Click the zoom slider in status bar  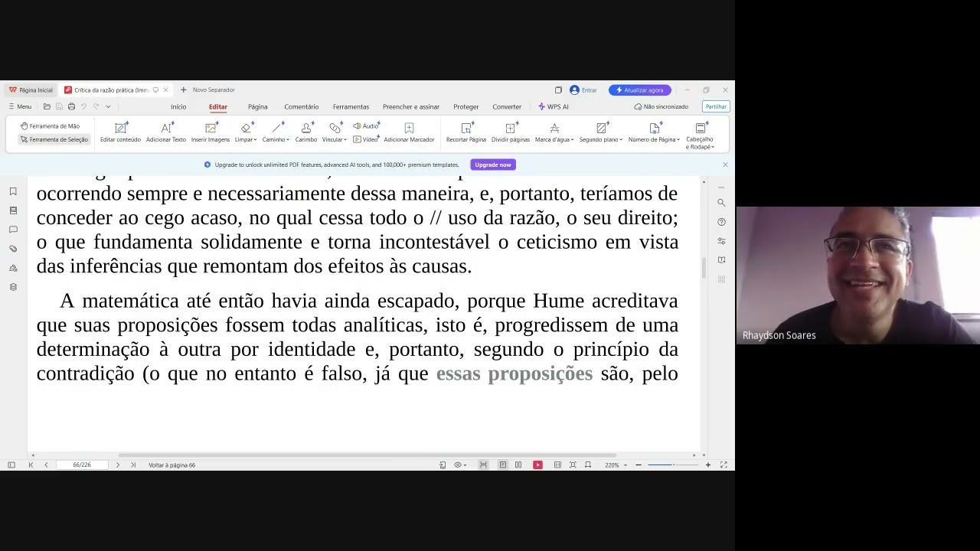pyautogui.click(x=672, y=465)
